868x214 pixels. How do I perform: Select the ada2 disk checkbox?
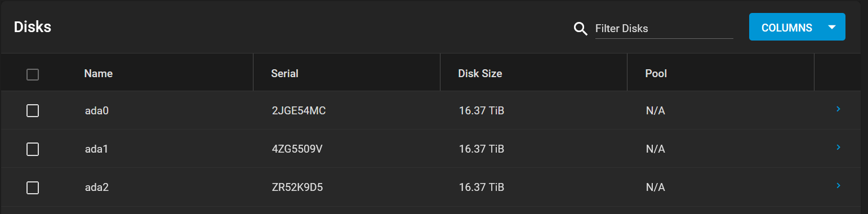[33, 188]
